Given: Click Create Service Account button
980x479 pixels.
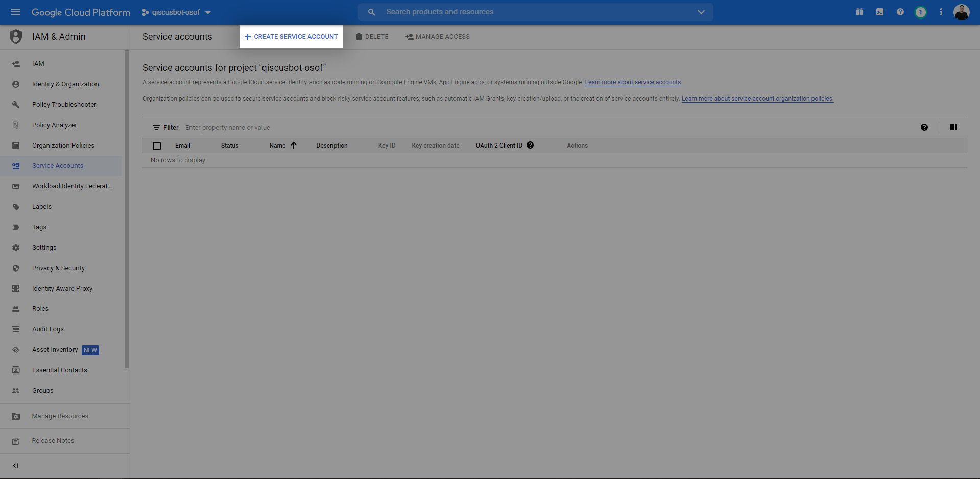Looking at the screenshot, I should click(291, 37).
